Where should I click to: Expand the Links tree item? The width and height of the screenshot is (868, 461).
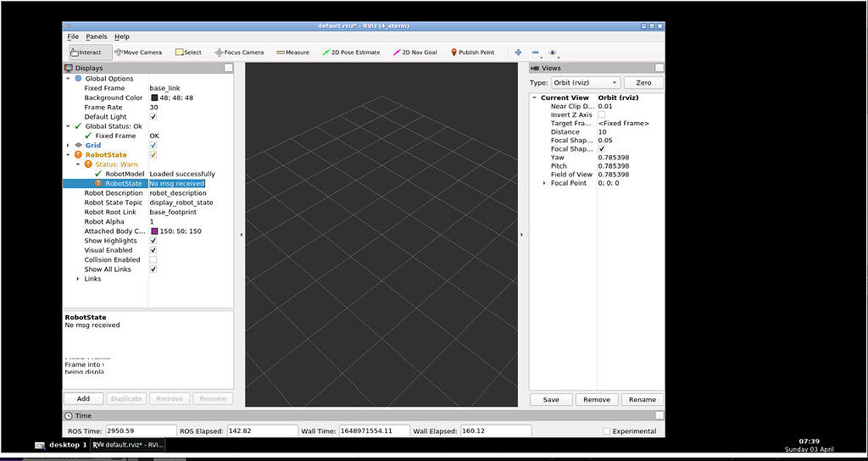pos(78,279)
